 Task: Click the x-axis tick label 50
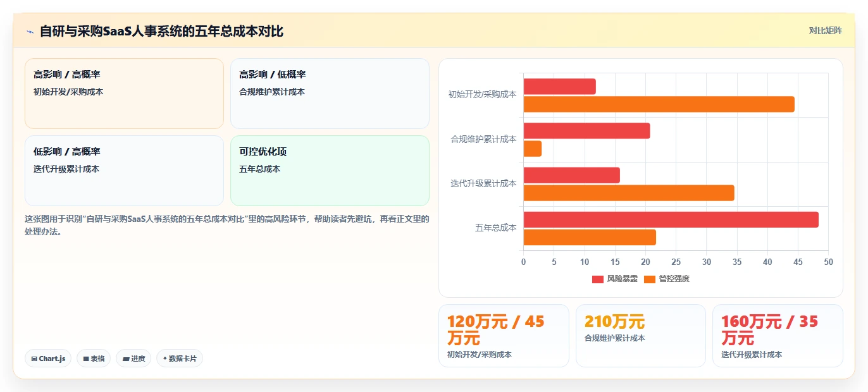click(829, 262)
